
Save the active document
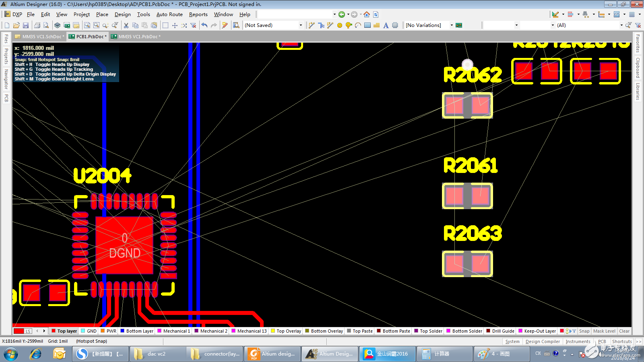[x=25, y=25]
